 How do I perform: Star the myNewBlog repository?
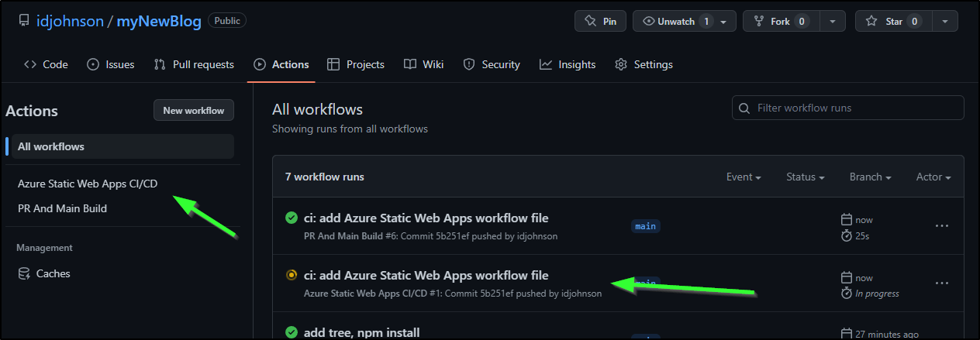click(x=893, y=21)
